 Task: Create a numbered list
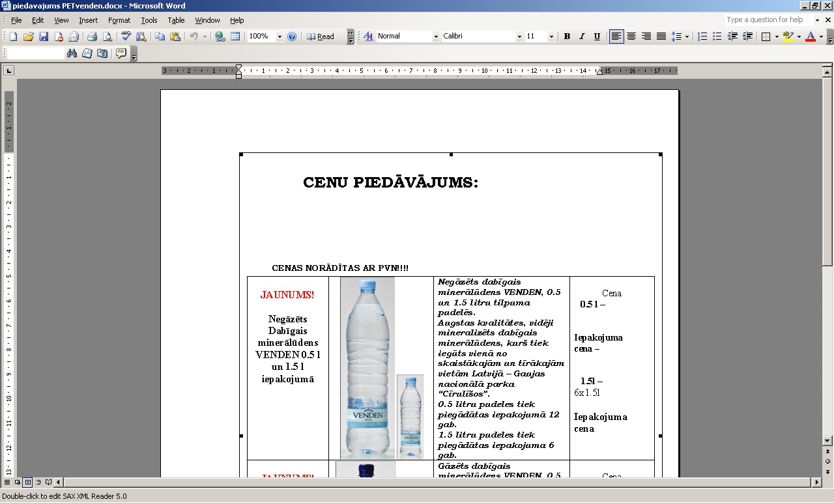tap(702, 36)
